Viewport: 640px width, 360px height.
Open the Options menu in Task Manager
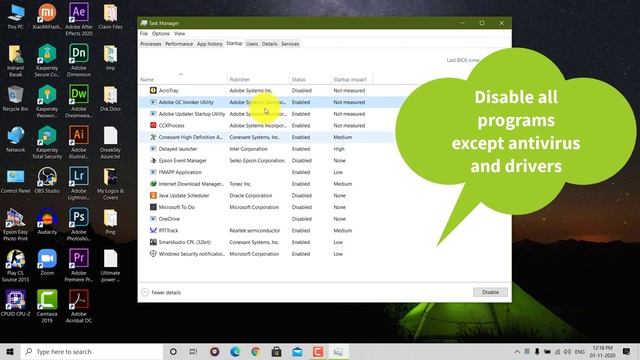pos(160,33)
